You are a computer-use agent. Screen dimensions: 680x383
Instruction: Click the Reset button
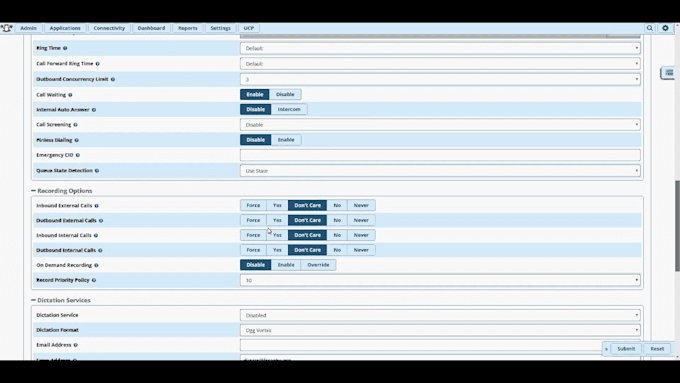coord(657,349)
